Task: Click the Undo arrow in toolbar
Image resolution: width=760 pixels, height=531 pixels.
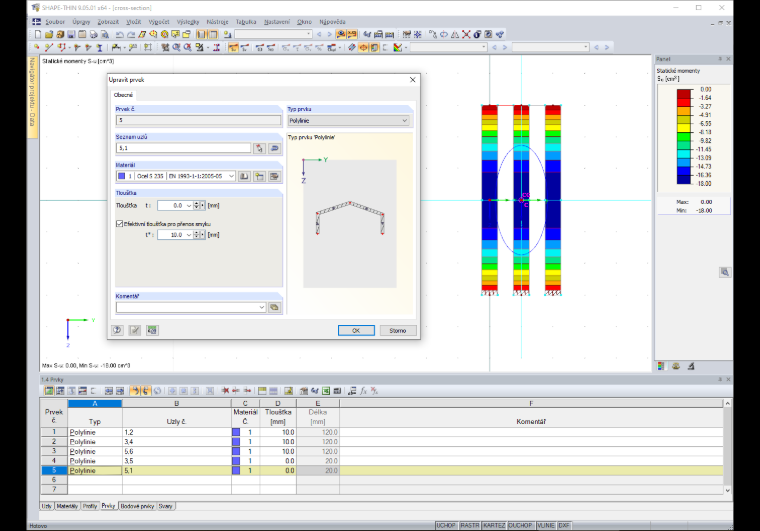Action: pyautogui.click(x=120, y=34)
